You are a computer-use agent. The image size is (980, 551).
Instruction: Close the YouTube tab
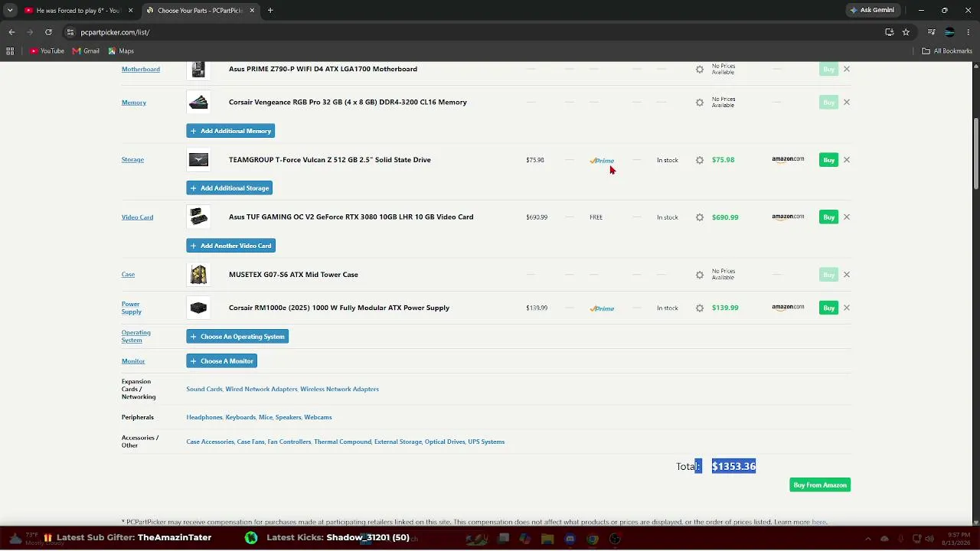pyautogui.click(x=130, y=11)
